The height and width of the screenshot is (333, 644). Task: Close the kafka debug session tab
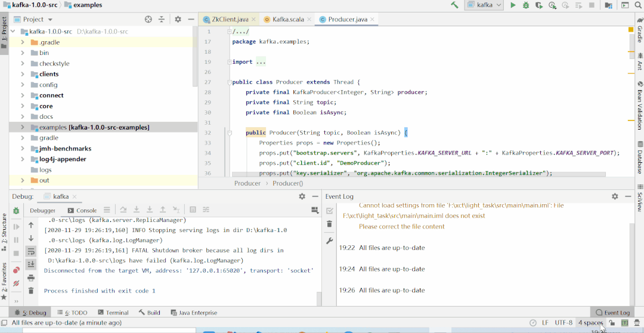click(x=75, y=196)
